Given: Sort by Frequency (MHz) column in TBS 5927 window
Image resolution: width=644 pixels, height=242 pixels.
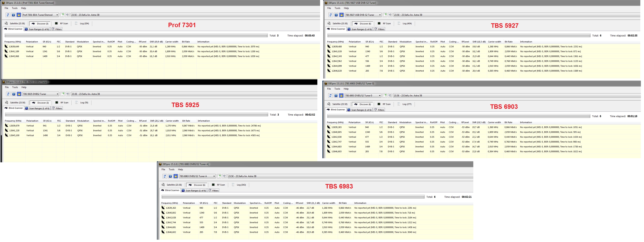Looking at the screenshot, I should point(336,42).
